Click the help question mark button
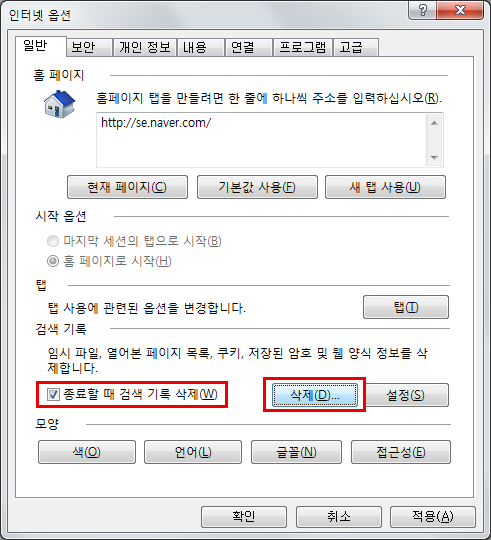This screenshot has width=491, height=540. tap(422, 10)
